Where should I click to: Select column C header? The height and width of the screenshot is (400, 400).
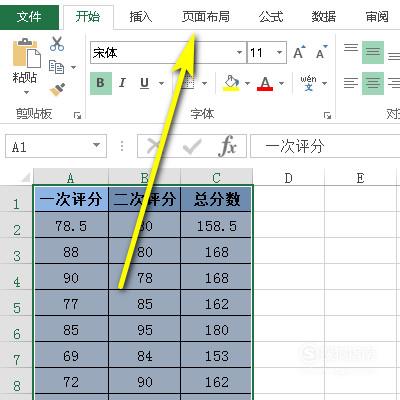click(217, 177)
